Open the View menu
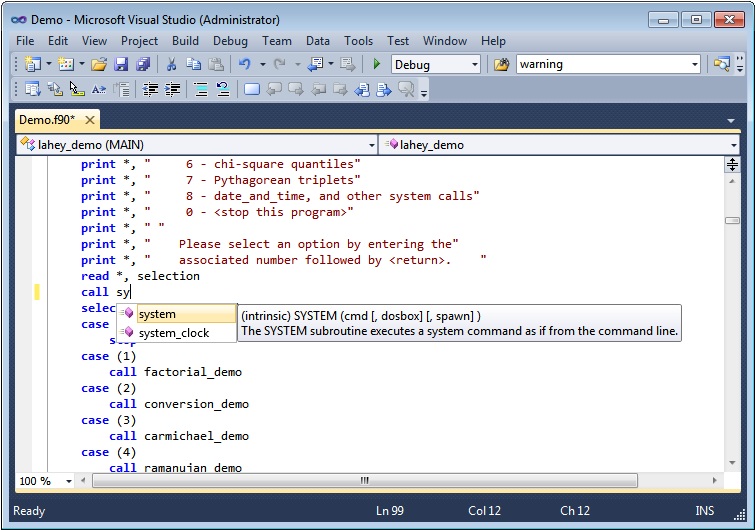Viewport: 755px width, 530px height. (x=94, y=41)
